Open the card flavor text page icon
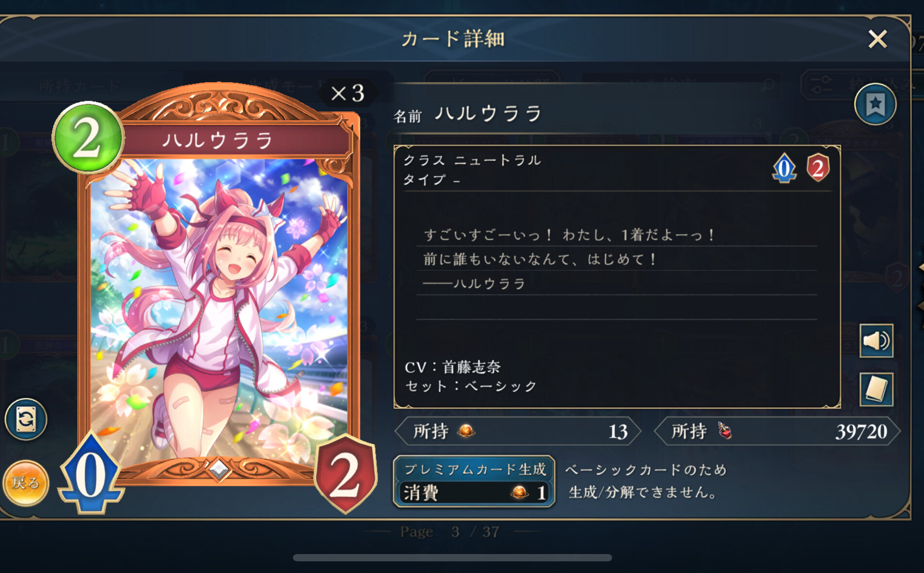Screen dimensions: 924x573 pyautogui.click(x=876, y=389)
